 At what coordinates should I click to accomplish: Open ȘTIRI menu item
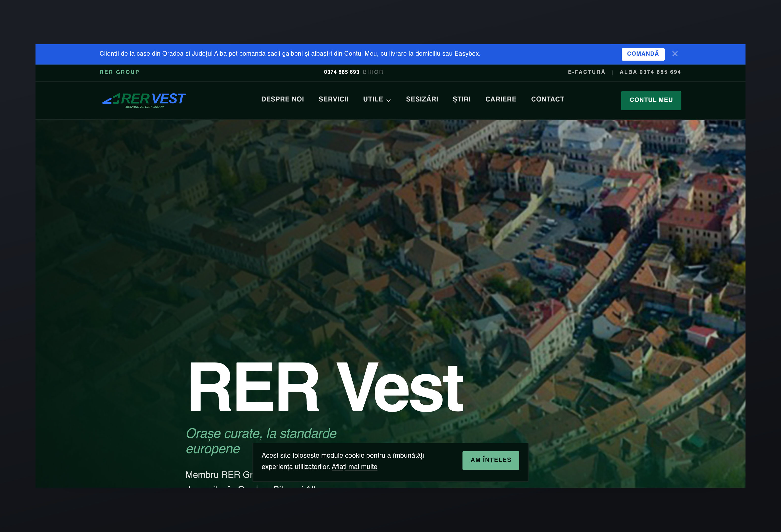[462, 99]
